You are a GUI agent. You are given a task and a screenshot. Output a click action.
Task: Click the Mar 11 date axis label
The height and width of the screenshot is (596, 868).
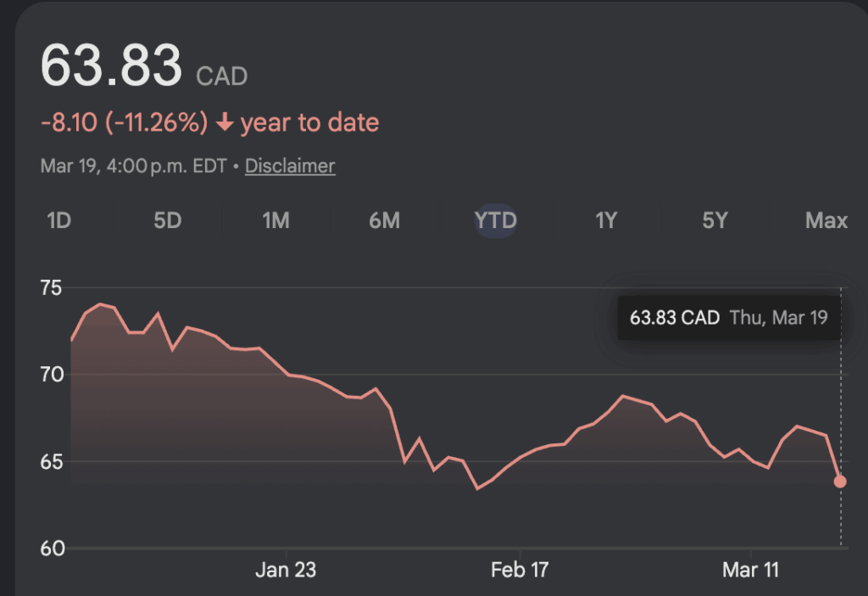point(750,570)
